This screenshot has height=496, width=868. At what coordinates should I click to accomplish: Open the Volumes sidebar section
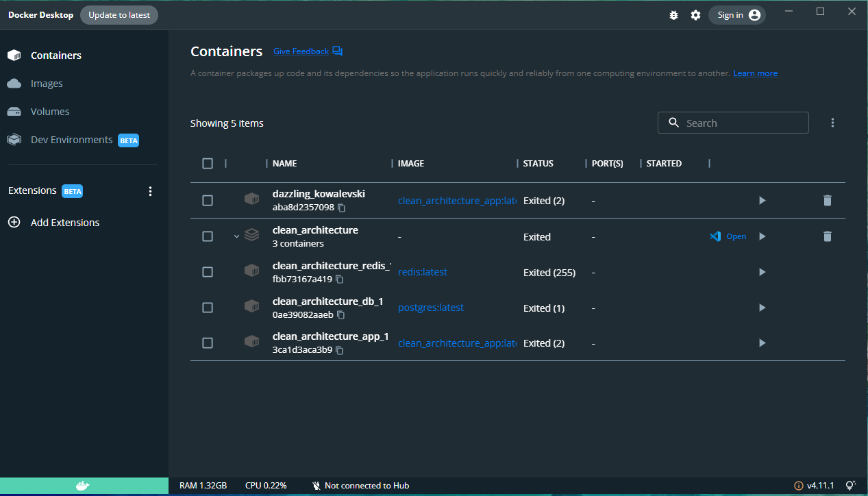coord(84,112)
